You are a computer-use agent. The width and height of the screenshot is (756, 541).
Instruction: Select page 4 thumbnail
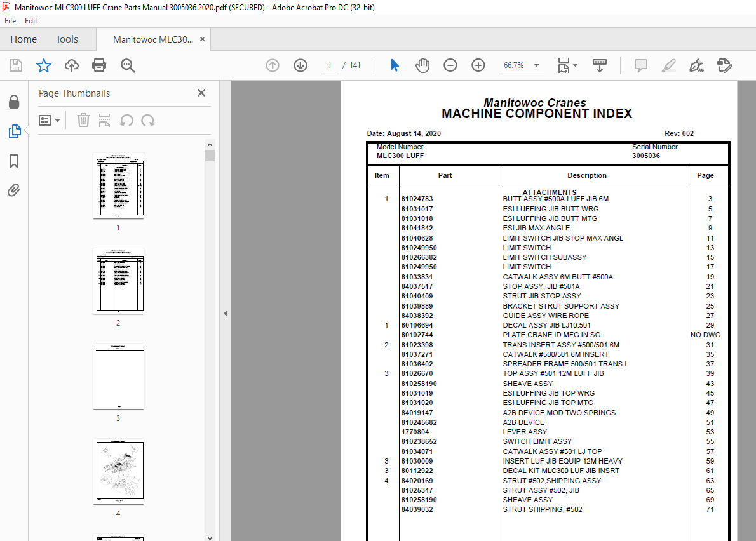tap(118, 472)
